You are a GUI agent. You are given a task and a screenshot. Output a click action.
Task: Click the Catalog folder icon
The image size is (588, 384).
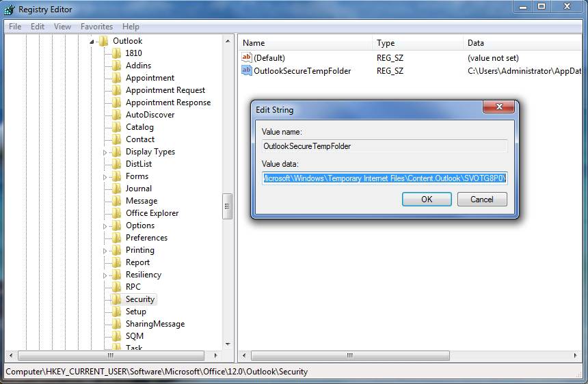tap(117, 127)
